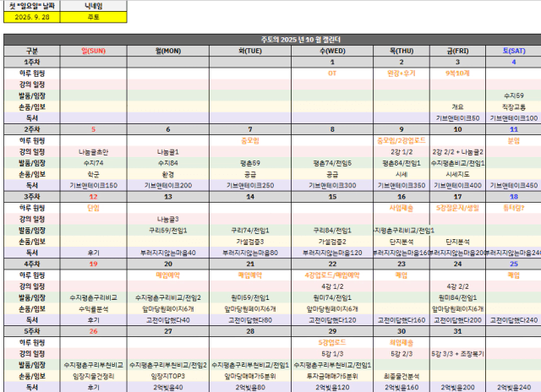Image resolution: width=541 pixels, height=392 pixels.
Task: Click the 3주차 row label
Action: click(x=32, y=197)
